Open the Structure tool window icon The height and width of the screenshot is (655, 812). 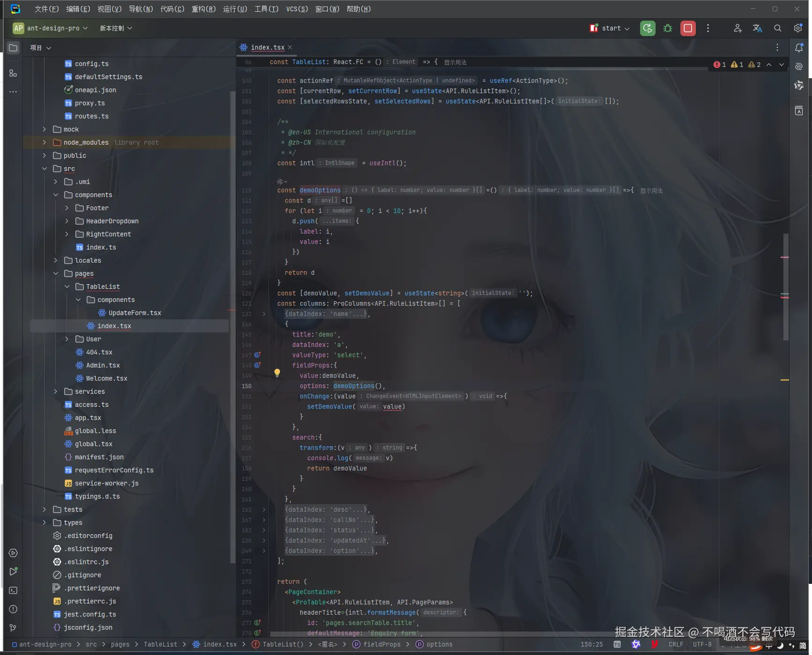pyautogui.click(x=13, y=74)
